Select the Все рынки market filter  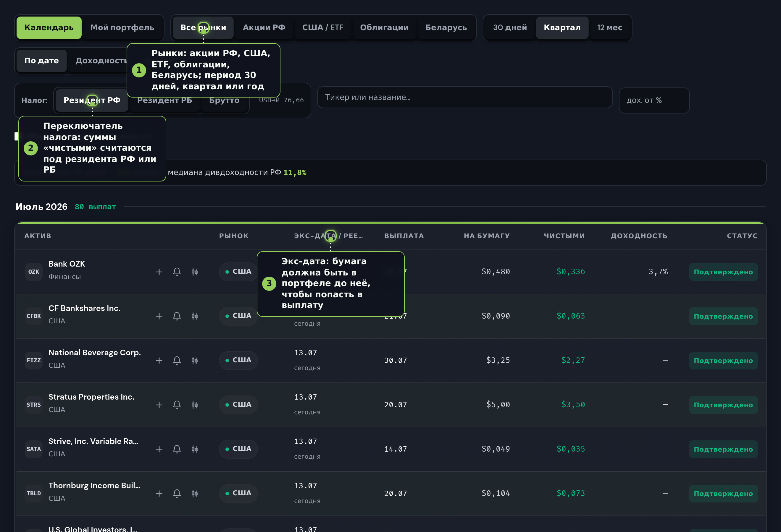pyautogui.click(x=203, y=27)
